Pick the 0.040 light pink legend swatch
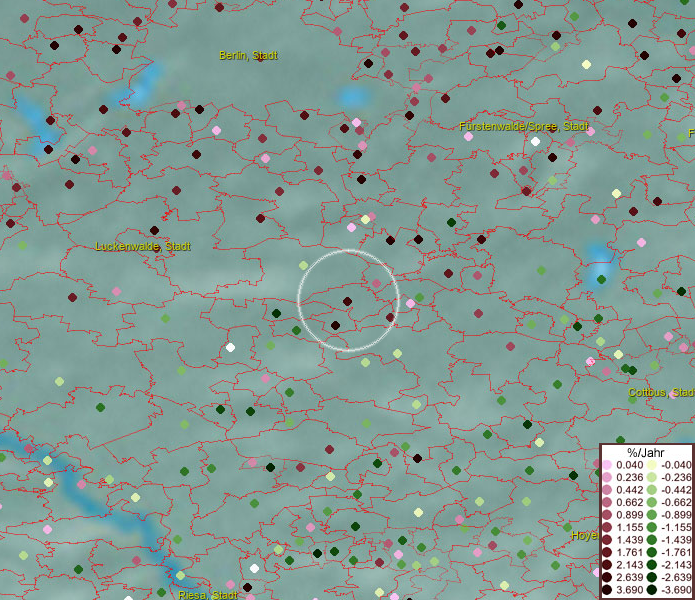The image size is (695, 600). click(607, 465)
